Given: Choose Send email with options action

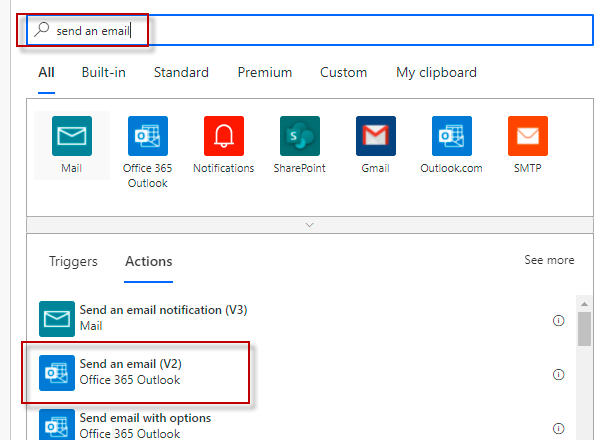Looking at the screenshot, I should click(302, 423).
